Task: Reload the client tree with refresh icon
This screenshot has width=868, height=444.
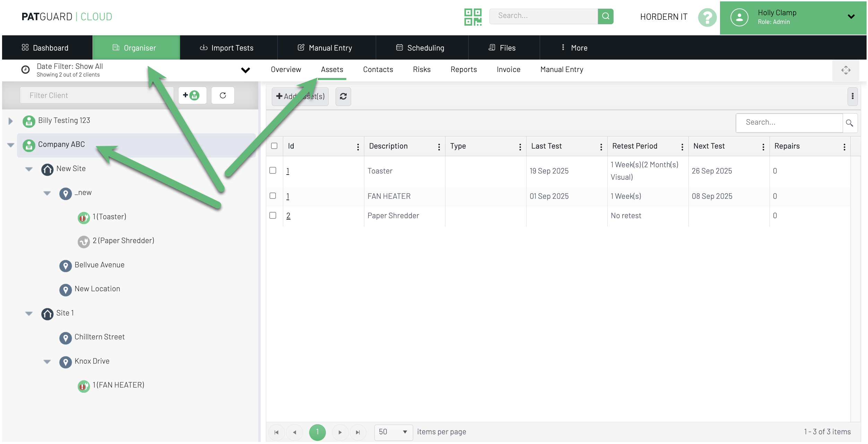Action: tap(223, 95)
